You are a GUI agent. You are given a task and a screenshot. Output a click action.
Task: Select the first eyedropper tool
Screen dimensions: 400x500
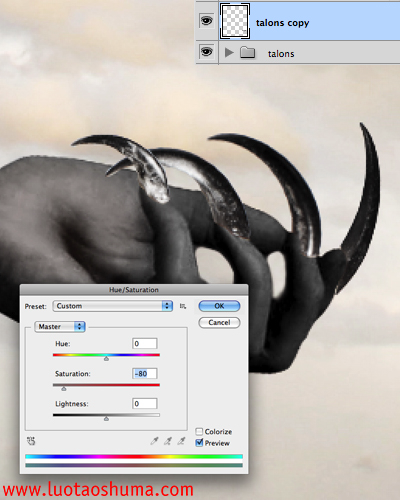154,441
